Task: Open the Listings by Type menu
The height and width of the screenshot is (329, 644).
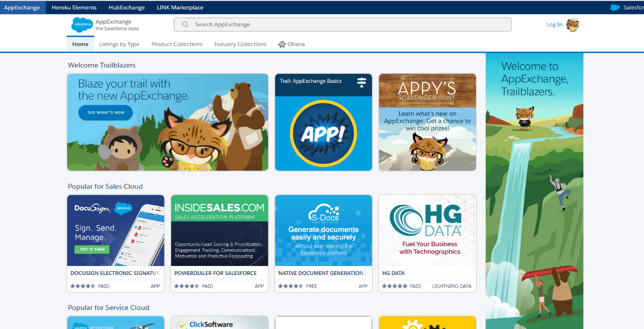Action: [119, 44]
